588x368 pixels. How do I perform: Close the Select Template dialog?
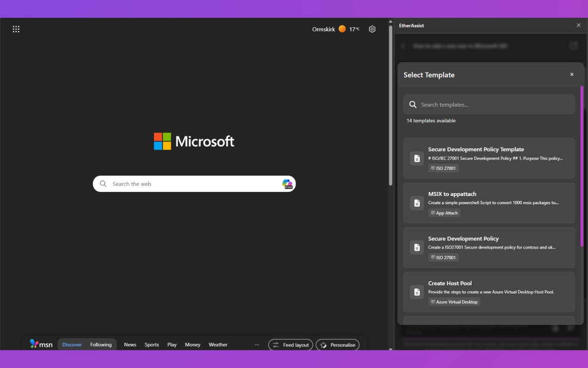tap(572, 75)
